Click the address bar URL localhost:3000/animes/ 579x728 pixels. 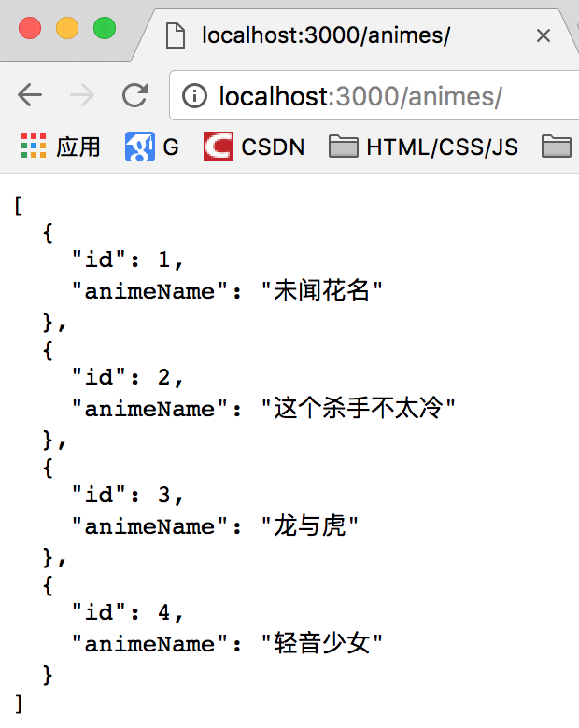(x=360, y=96)
